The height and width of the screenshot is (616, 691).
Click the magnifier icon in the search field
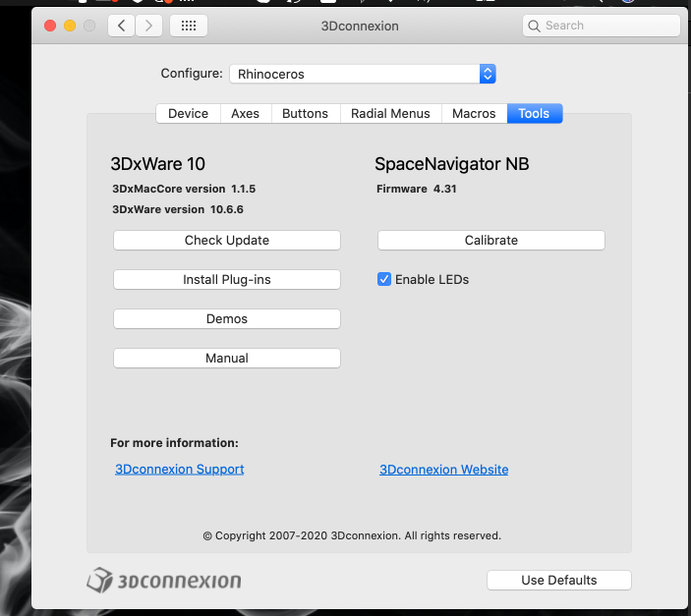click(x=534, y=26)
